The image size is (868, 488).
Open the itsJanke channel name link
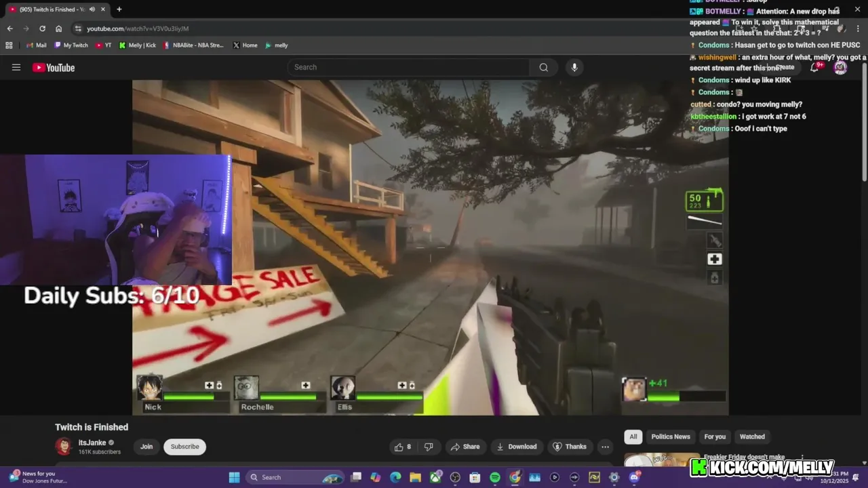point(92,443)
